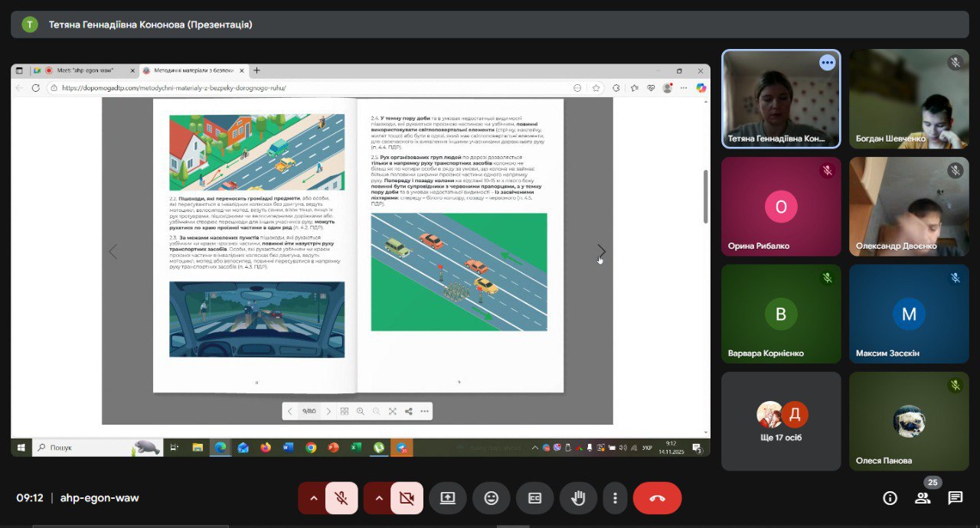Click the thumbnails grid icon in document viewer
980x528 pixels.
(345, 411)
